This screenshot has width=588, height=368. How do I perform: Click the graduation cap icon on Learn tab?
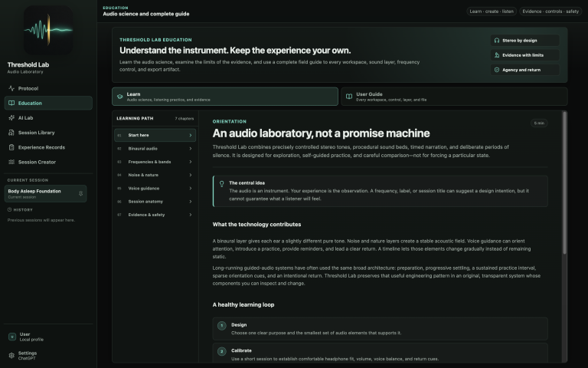pos(120,97)
